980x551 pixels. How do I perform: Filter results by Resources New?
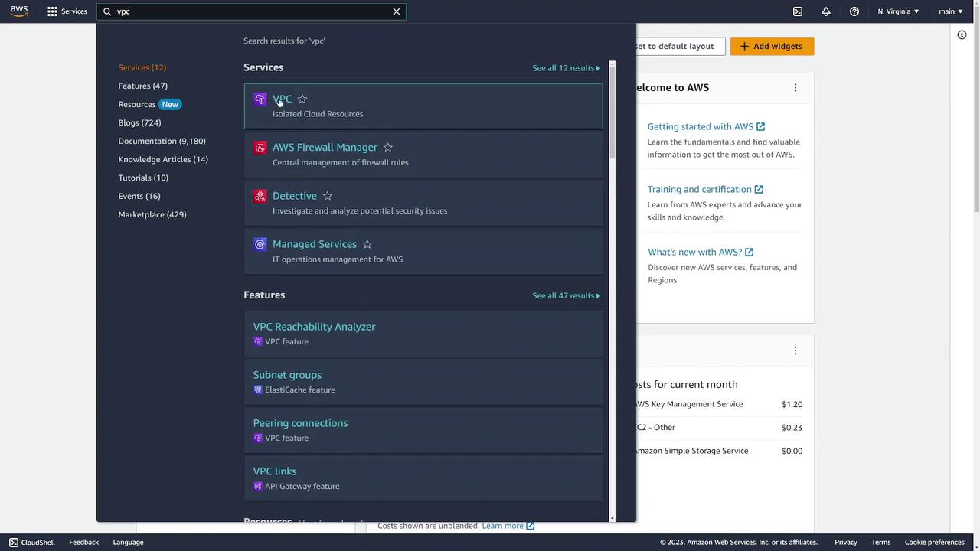(149, 104)
